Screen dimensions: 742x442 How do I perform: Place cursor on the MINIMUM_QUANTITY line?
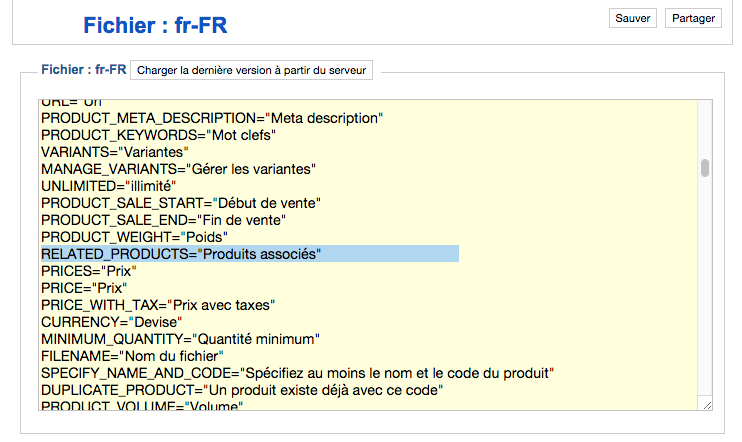click(x=180, y=339)
